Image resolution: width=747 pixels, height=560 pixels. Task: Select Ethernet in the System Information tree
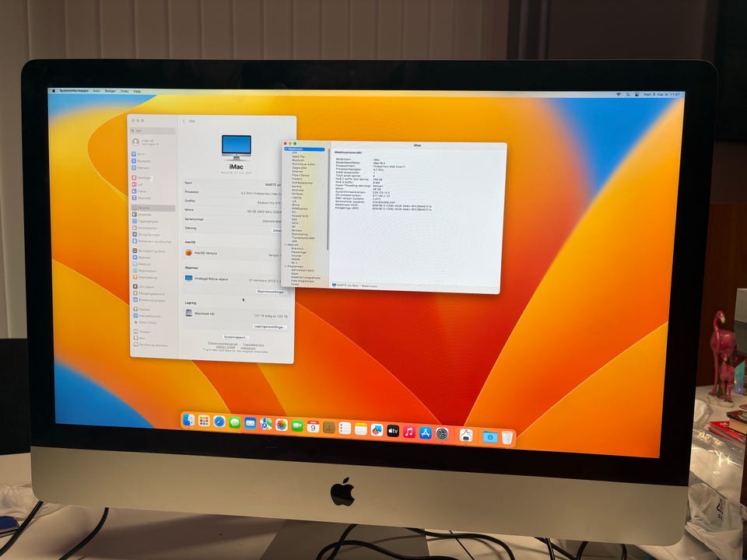(297, 171)
